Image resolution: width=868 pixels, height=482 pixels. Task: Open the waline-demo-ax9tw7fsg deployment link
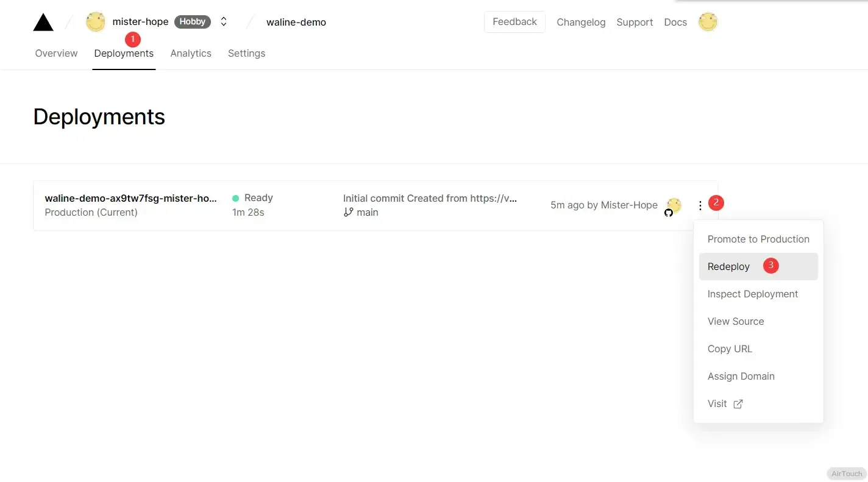(130, 198)
